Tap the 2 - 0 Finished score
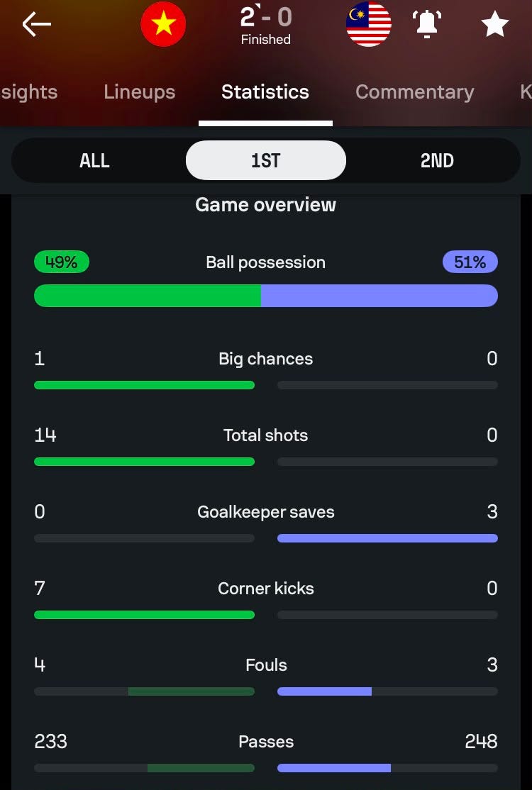The image size is (532, 790). click(265, 26)
